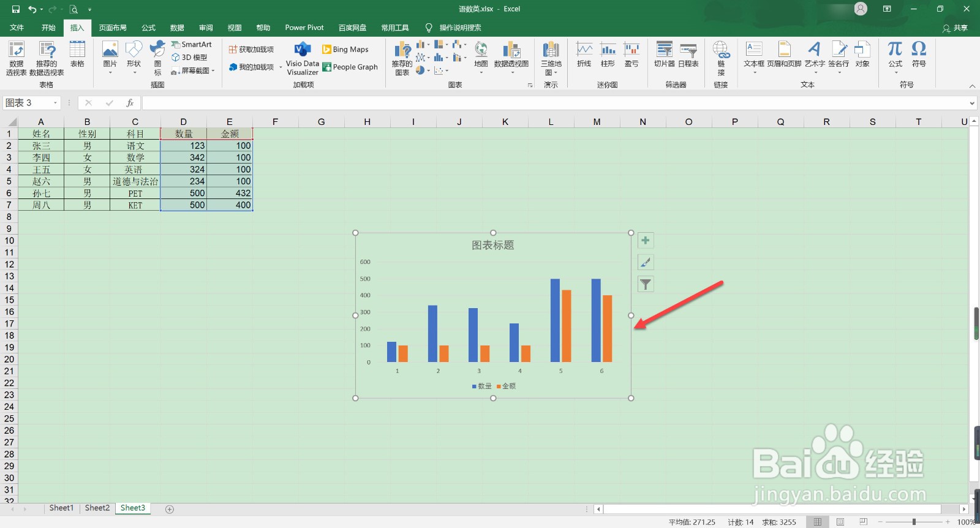
Task: Collapse the ribbon with the chevron
Action: 972,86
